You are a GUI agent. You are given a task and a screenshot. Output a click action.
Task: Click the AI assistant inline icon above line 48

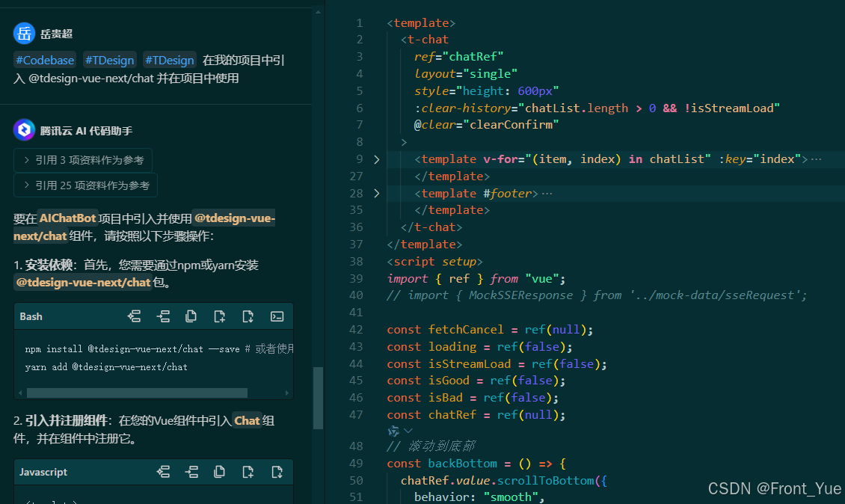[393, 431]
